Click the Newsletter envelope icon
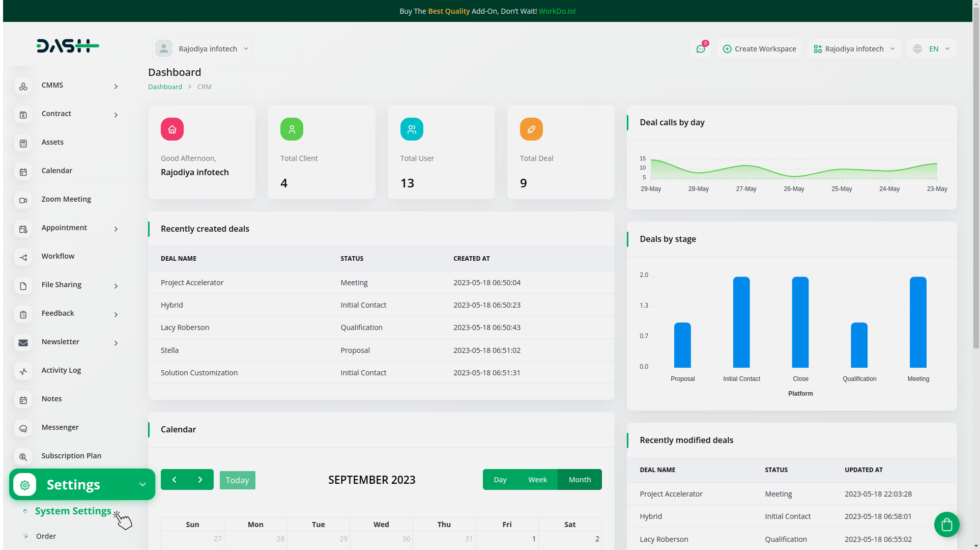Screen dimensions: 980x550 pos(23,343)
